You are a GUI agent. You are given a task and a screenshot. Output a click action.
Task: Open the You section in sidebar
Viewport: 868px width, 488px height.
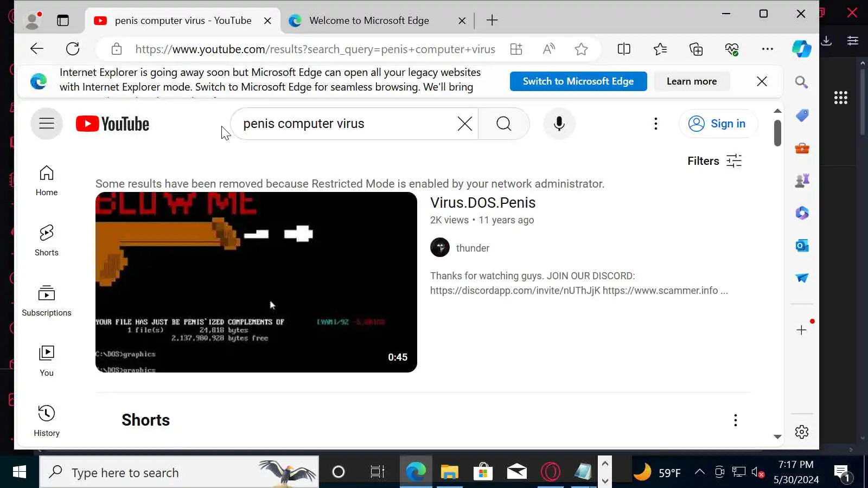click(x=47, y=361)
